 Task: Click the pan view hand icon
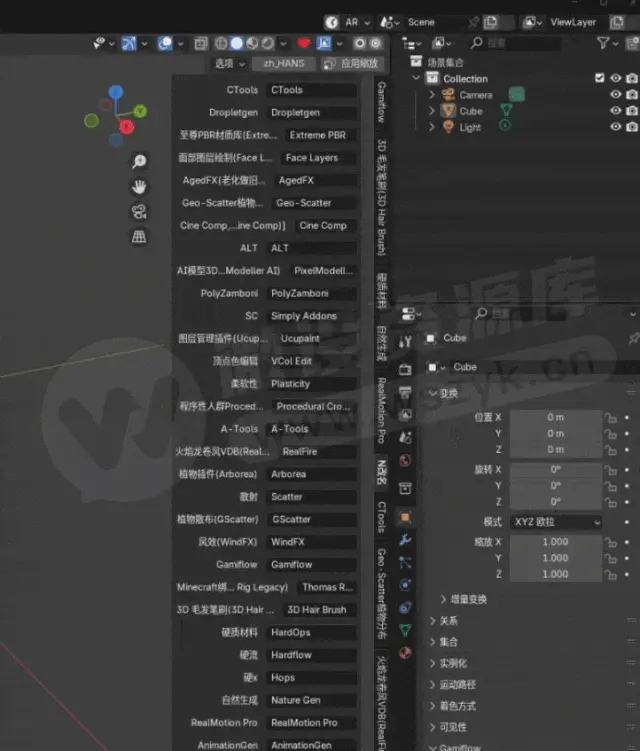[x=139, y=187]
